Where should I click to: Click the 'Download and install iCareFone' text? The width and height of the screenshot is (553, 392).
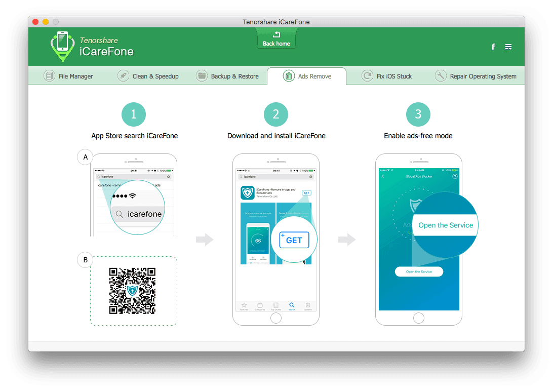coord(276,136)
